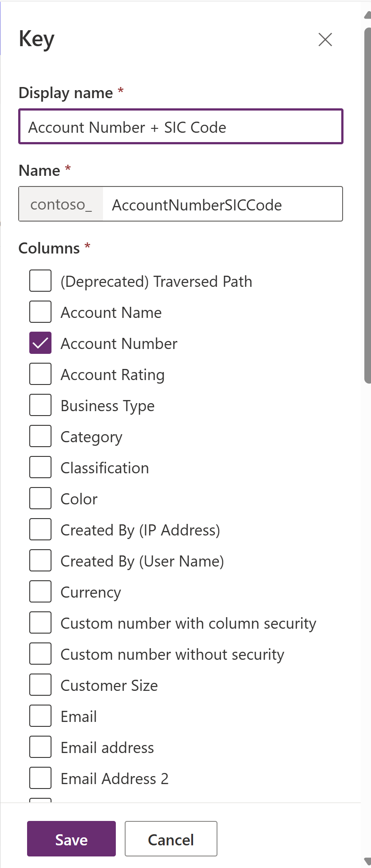Uncheck the Account Number column
The height and width of the screenshot is (868, 371).
(40, 343)
